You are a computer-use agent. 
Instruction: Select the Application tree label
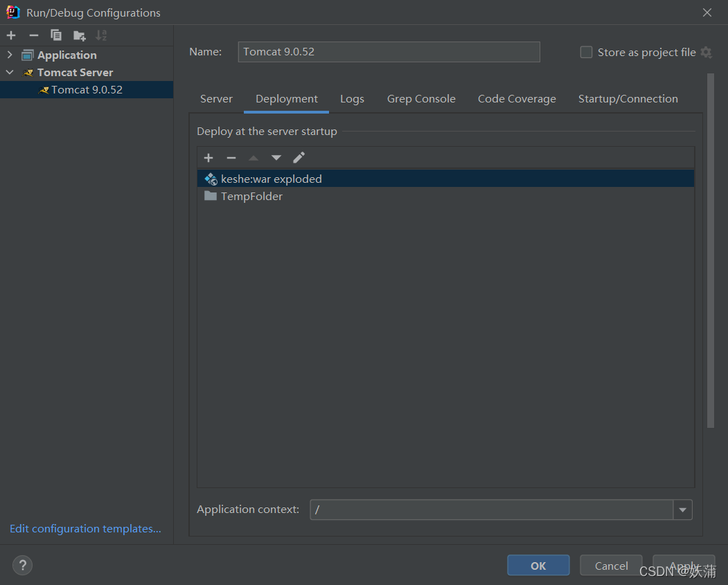coord(67,55)
